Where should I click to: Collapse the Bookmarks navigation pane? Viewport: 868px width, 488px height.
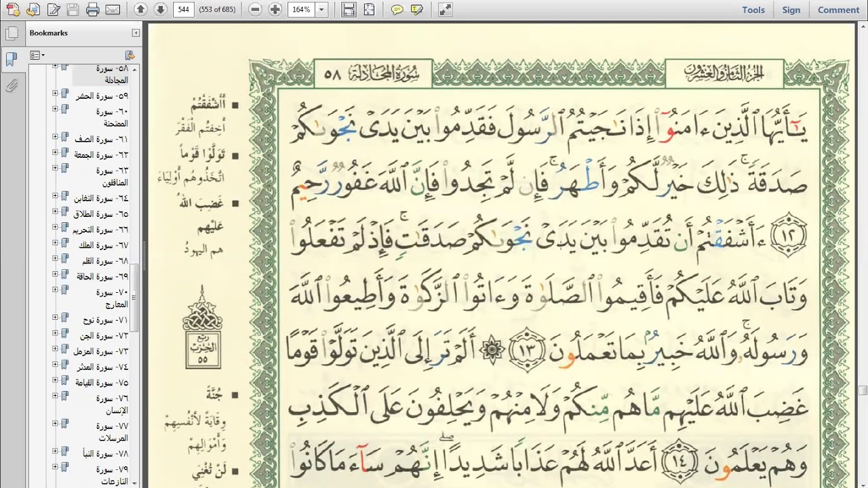pos(136,33)
